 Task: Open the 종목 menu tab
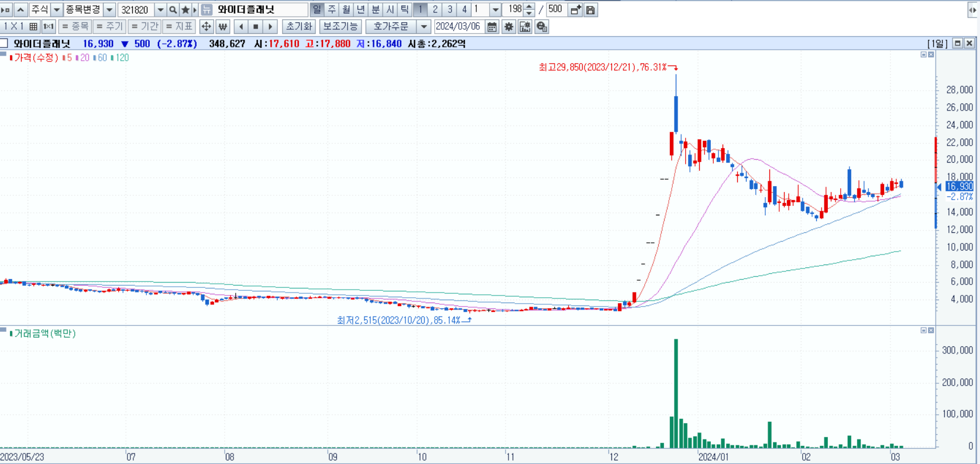[x=75, y=26]
